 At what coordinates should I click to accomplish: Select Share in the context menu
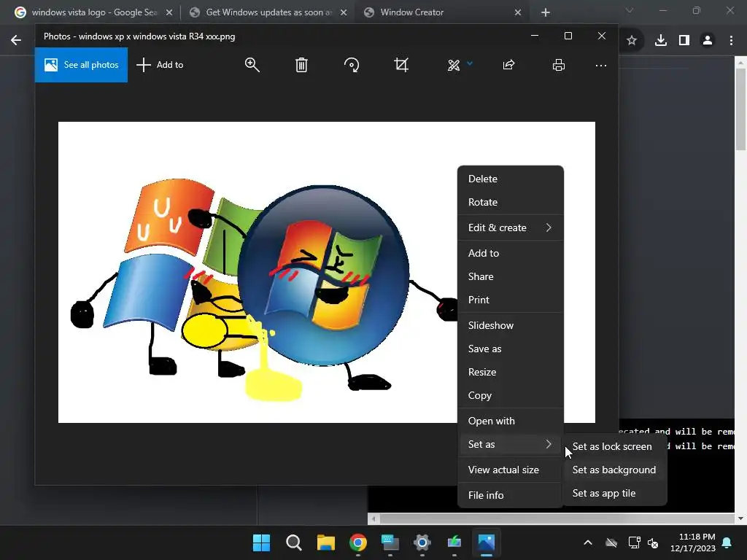coord(510,276)
